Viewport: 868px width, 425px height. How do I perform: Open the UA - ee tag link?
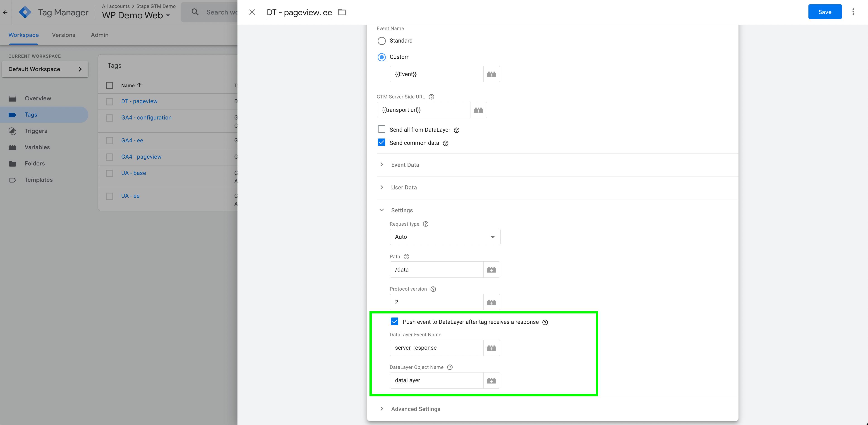click(x=130, y=196)
